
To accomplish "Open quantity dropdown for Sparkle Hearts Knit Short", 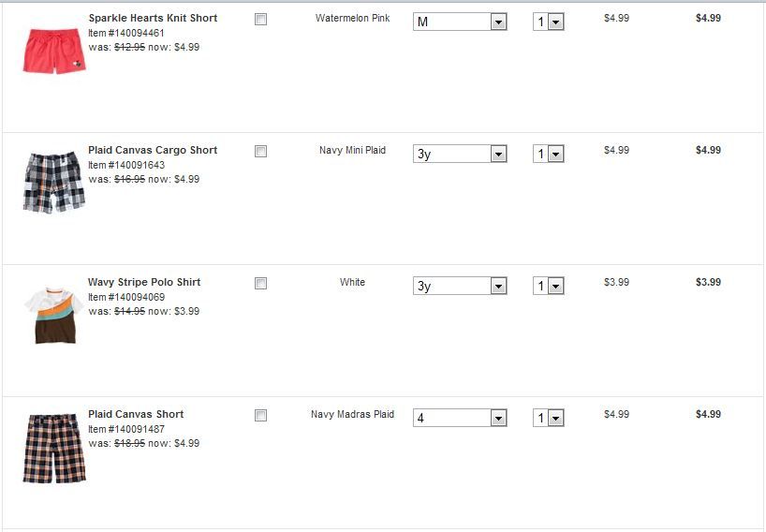I will [x=549, y=22].
